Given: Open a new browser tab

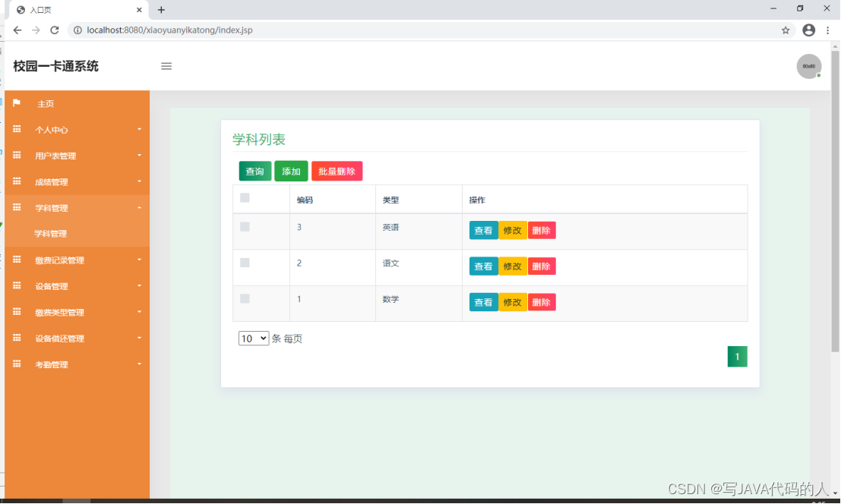Looking at the screenshot, I should (x=161, y=10).
